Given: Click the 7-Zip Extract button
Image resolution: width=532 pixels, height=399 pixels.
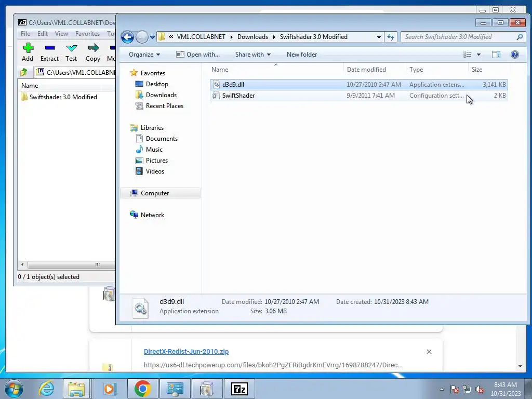Looking at the screenshot, I should click(x=49, y=52).
